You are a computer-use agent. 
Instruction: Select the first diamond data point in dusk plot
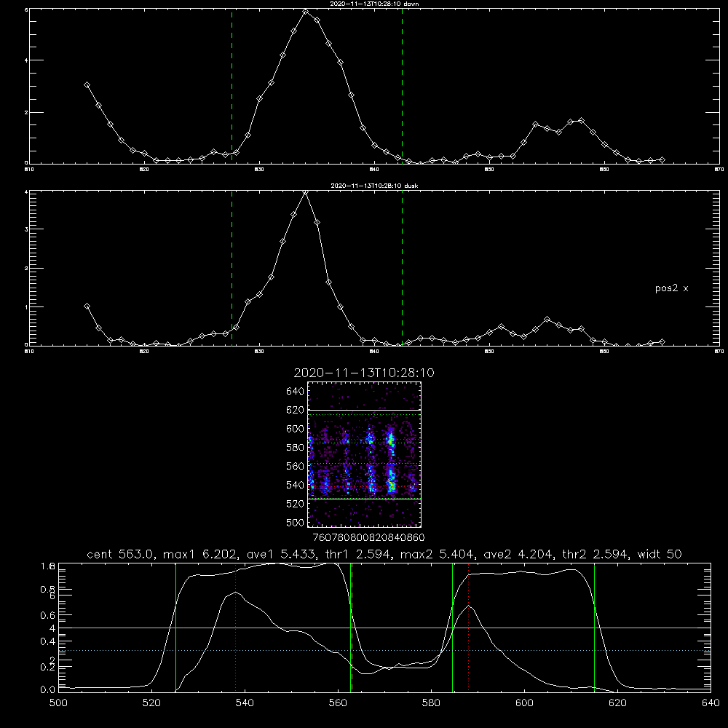(x=87, y=306)
